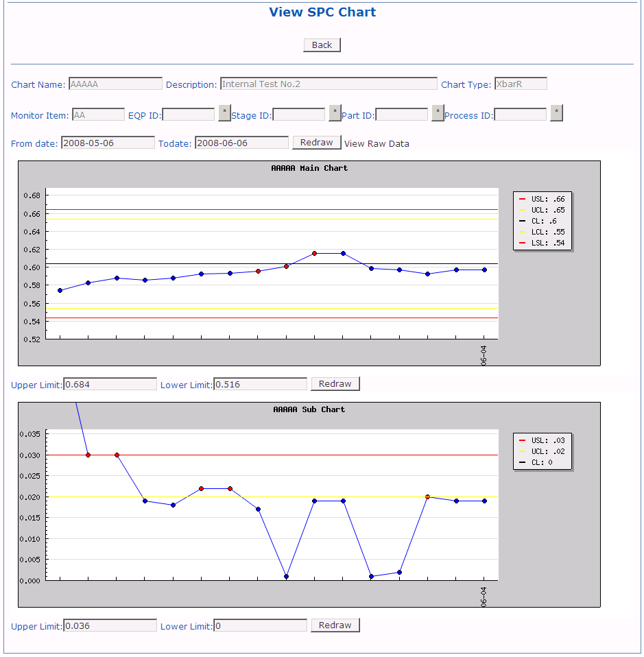This screenshot has width=644, height=657.
Task: Click the 0.015 y-axis label
Action: (x=30, y=518)
